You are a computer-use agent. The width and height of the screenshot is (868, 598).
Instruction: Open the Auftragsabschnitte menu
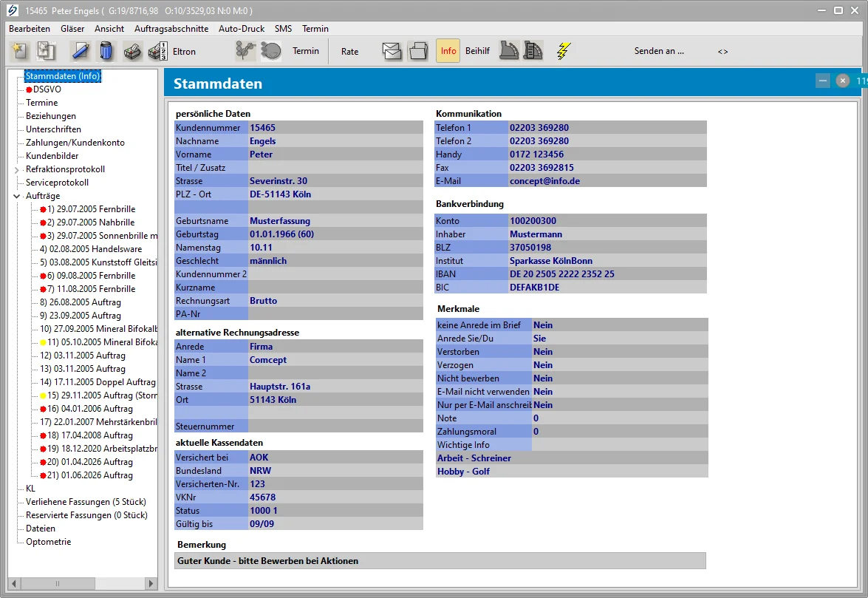[171, 29]
